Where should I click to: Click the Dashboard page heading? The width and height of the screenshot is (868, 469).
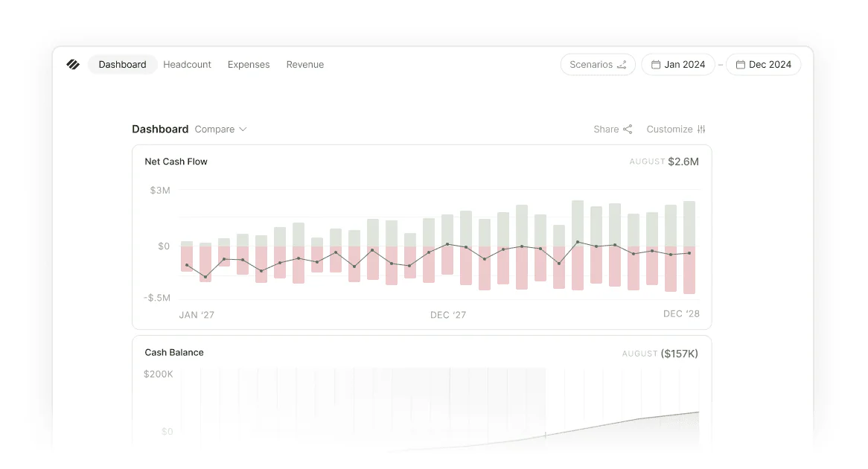(160, 129)
